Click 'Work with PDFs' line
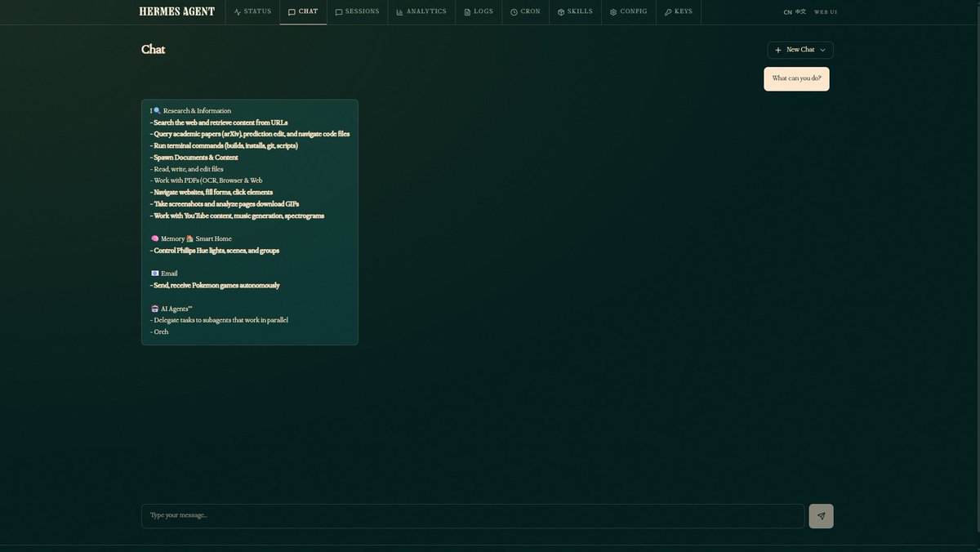The width and height of the screenshot is (980, 552). pos(206,180)
